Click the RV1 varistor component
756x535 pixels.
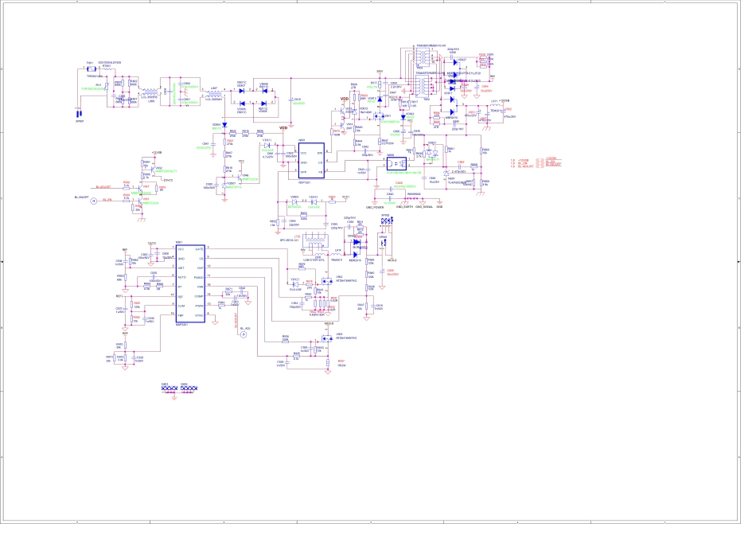point(107,86)
